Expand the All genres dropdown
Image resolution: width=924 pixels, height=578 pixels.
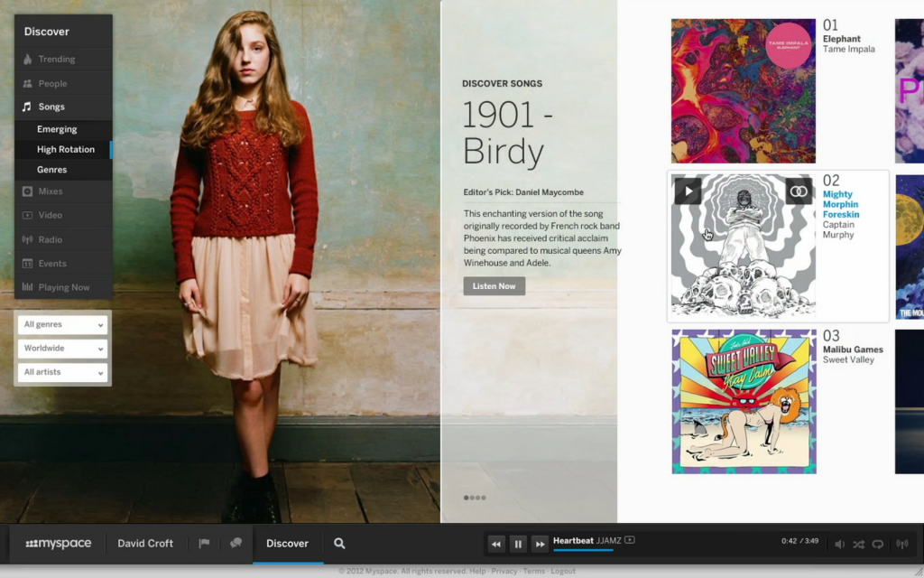point(62,324)
